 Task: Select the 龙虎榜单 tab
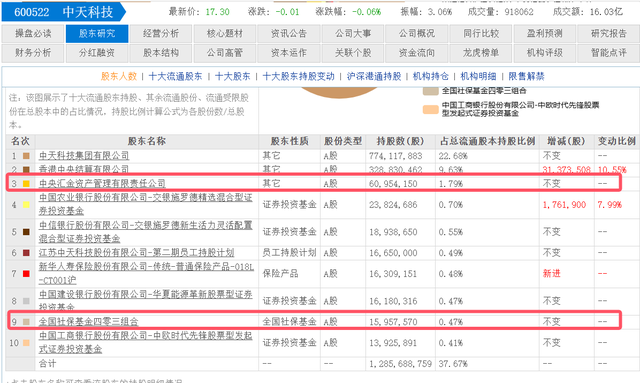(481, 53)
